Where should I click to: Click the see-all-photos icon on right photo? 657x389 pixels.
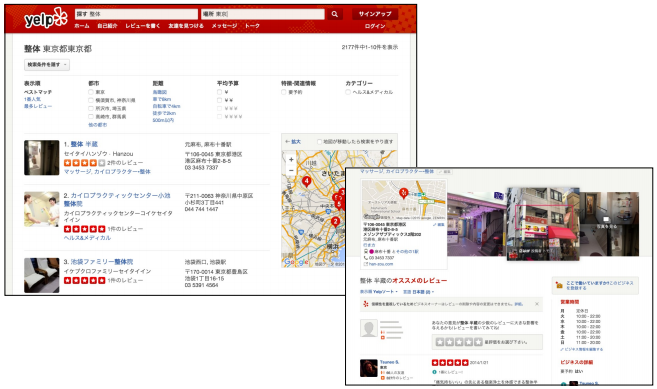[x=606, y=219]
